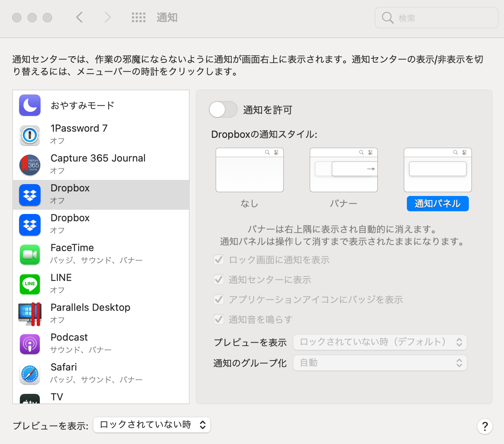Image resolution: width=504 pixels, height=444 pixels.
Task: Click the おやすみモード moon icon
Action: [30, 105]
